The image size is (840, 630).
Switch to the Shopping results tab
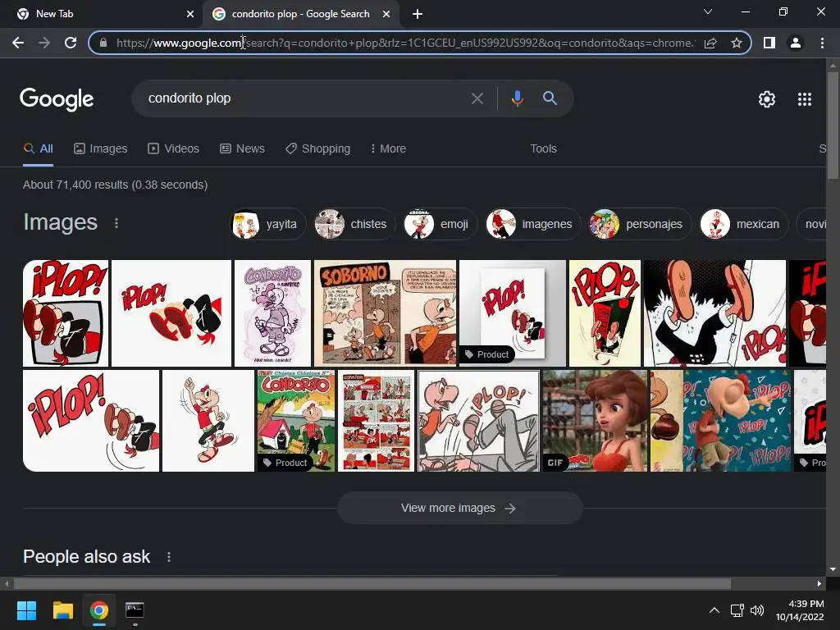318,149
